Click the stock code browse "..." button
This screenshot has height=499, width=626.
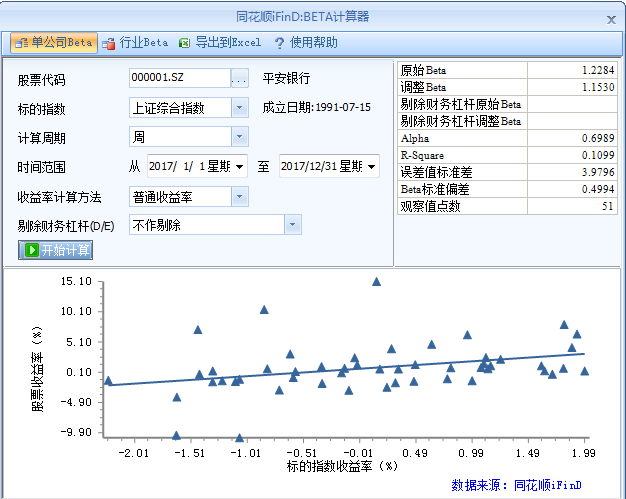pos(239,78)
